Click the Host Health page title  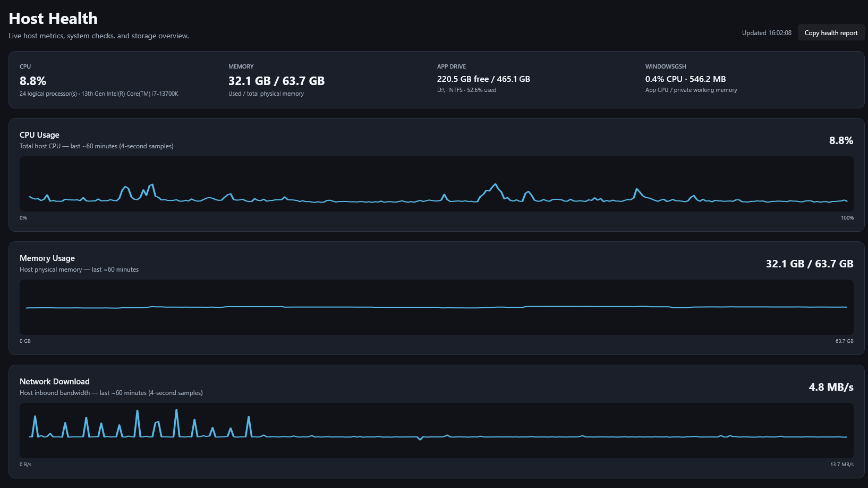click(x=53, y=19)
